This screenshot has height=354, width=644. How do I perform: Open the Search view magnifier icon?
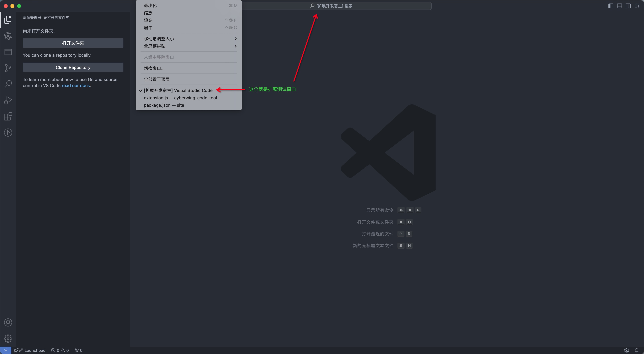(x=8, y=84)
